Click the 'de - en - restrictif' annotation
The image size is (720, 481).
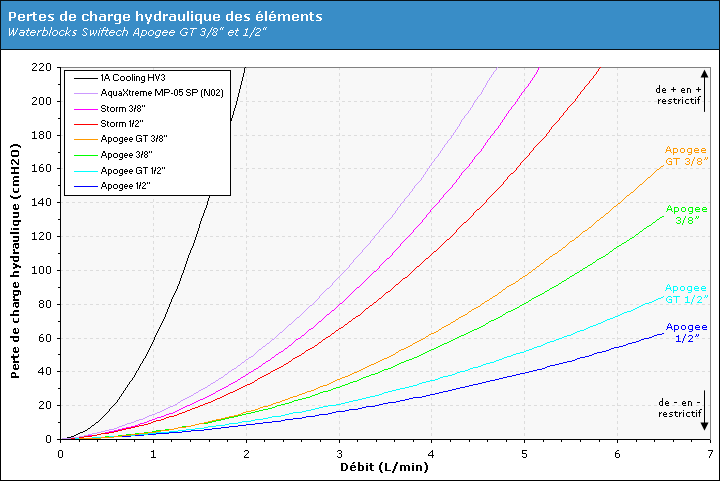(x=680, y=408)
